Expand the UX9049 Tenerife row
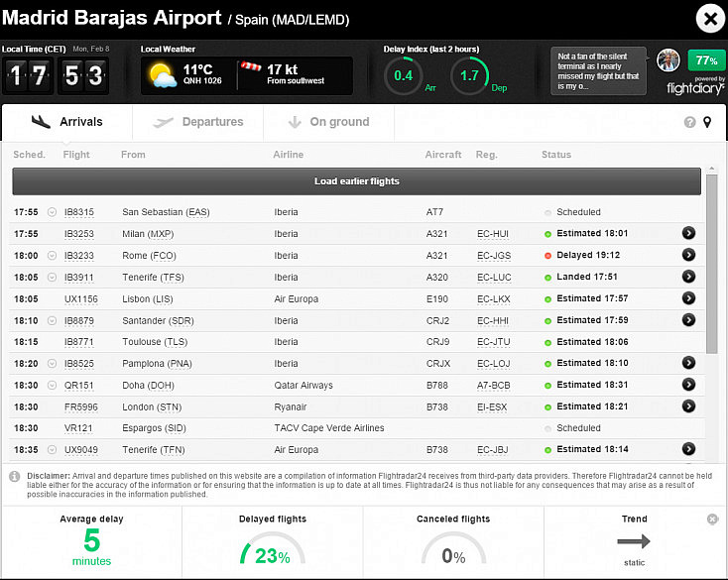The width and height of the screenshot is (728, 580). [x=52, y=449]
